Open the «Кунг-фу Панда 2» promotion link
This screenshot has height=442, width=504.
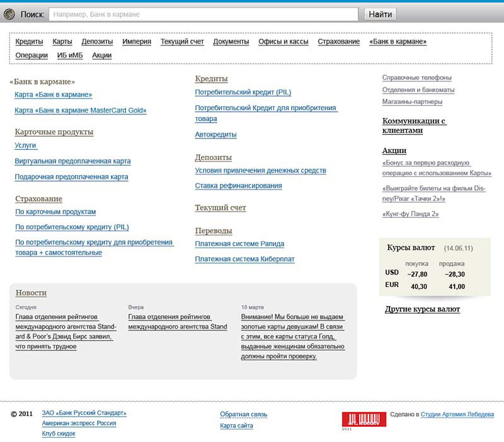[410, 214]
